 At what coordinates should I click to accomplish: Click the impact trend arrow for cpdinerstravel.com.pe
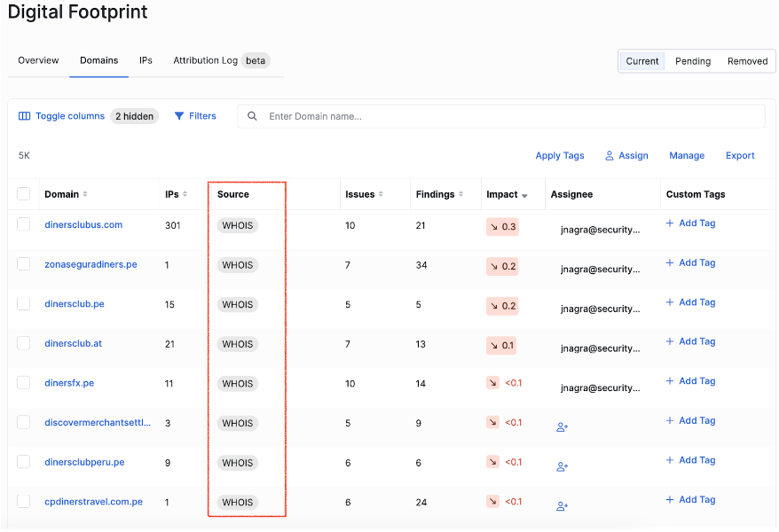click(492, 501)
